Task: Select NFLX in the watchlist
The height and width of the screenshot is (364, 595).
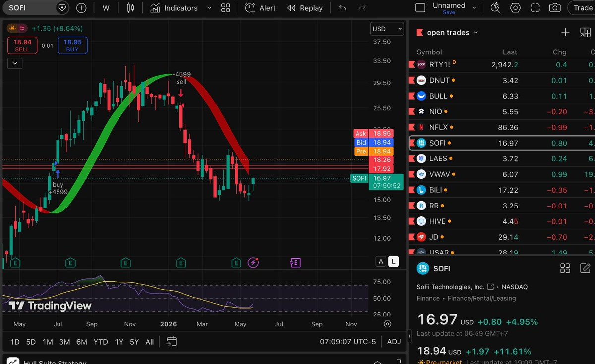Action: click(x=501, y=127)
